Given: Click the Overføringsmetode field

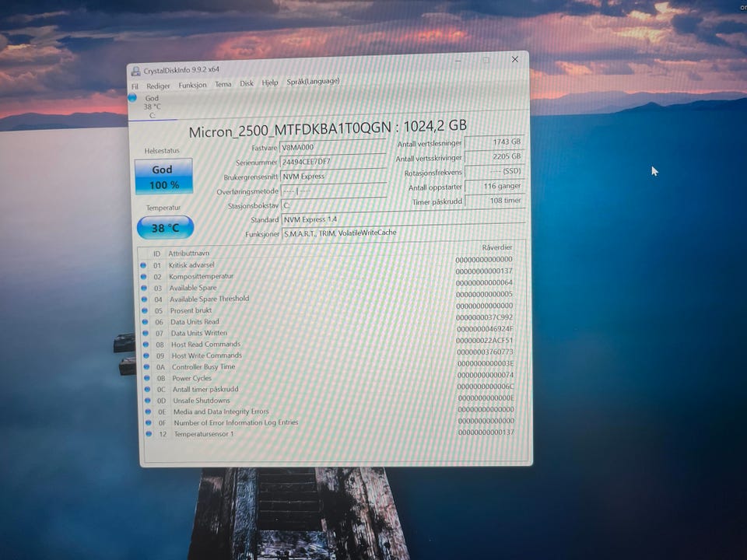Looking at the screenshot, I should [334, 191].
